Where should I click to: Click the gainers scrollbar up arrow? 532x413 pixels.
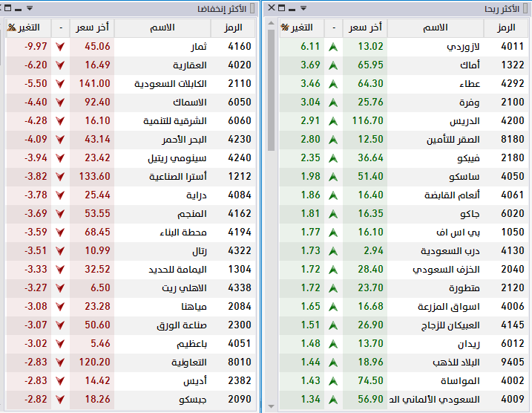[x=271, y=23]
